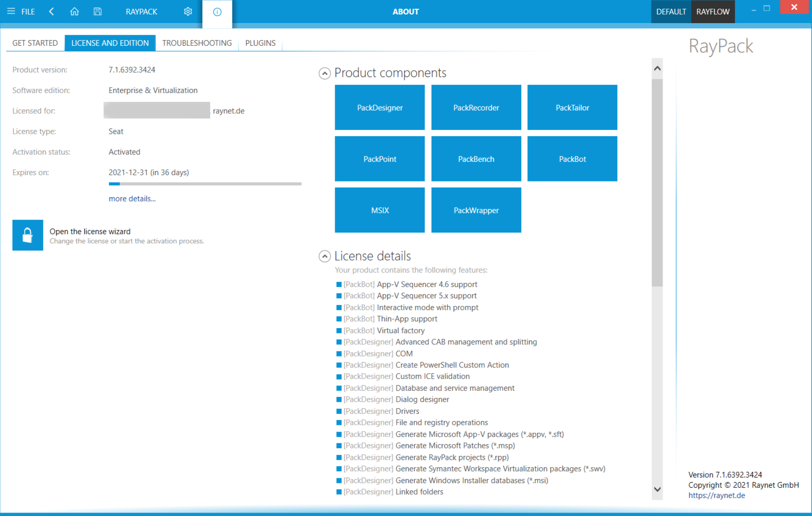Open the PackDesigner component tile
The width and height of the screenshot is (812, 516).
click(x=380, y=107)
